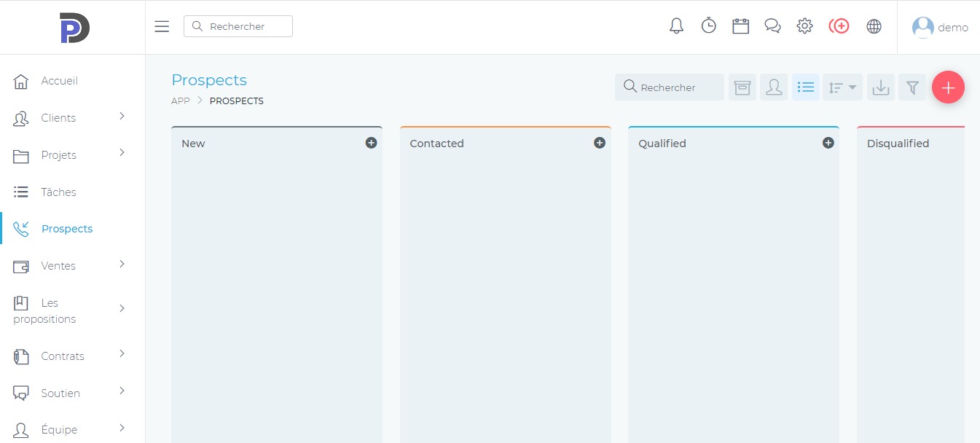This screenshot has height=443, width=980.
Task: Expand Les propositions submenu chevron
Action: [x=122, y=309]
